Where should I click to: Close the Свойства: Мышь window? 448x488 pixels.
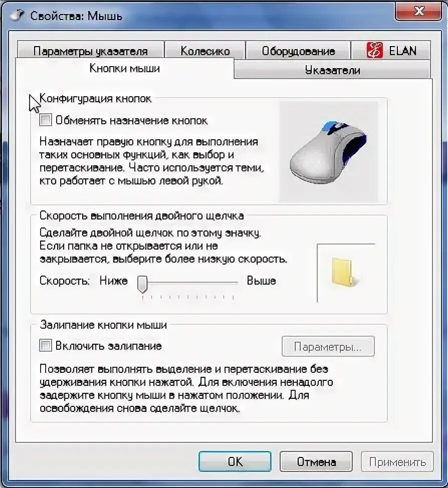coord(418,11)
